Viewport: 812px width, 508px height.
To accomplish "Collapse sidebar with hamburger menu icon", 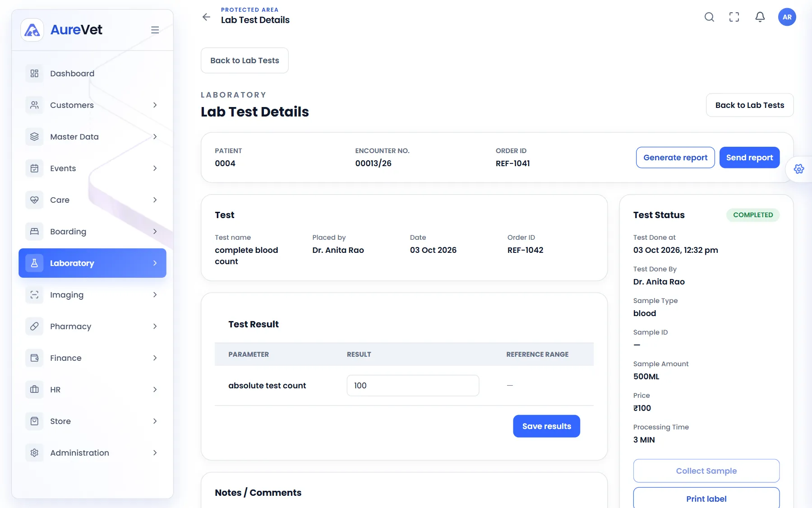I will pos(155,30).
